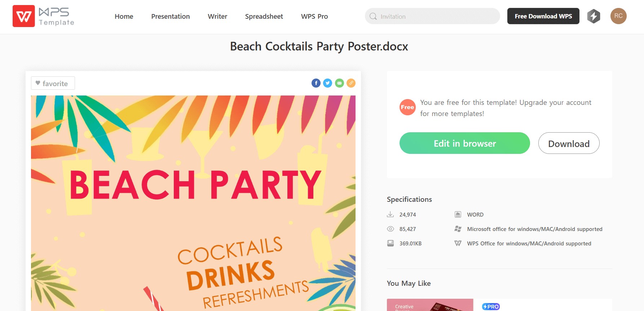
Task: Share template via email icon
Action: (x=339, y=83)
